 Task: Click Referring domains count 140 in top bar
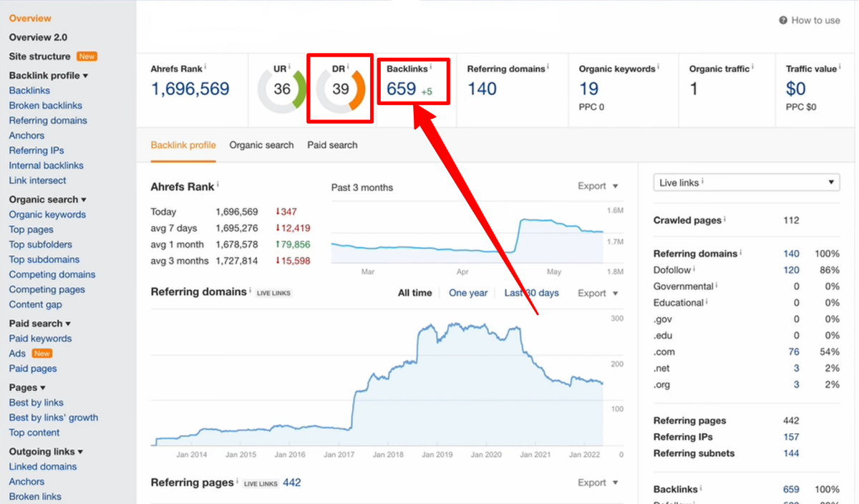click(482, 89)
